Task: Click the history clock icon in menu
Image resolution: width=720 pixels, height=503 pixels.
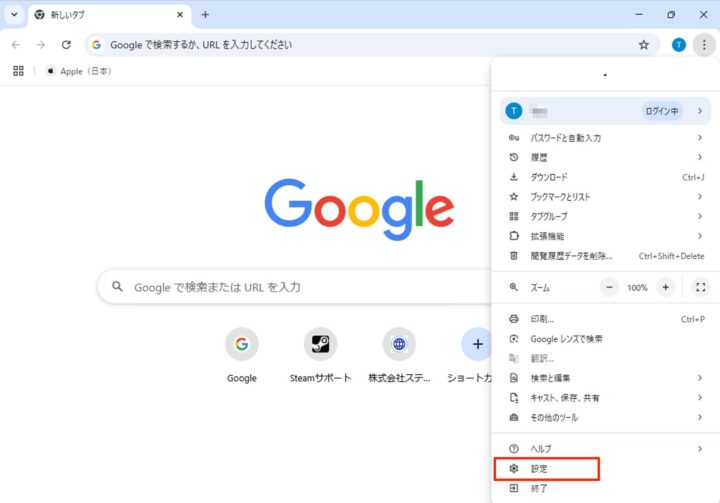Action: (514, 157)
